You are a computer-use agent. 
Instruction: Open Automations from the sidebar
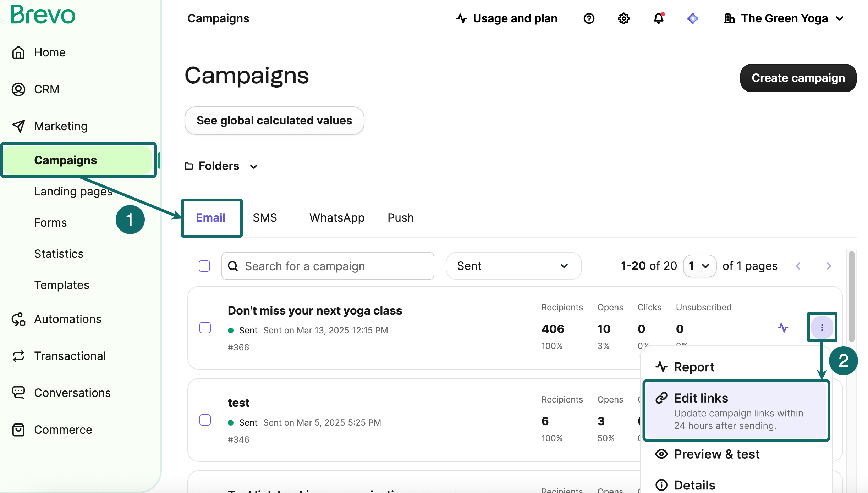[x=68, y=319]
